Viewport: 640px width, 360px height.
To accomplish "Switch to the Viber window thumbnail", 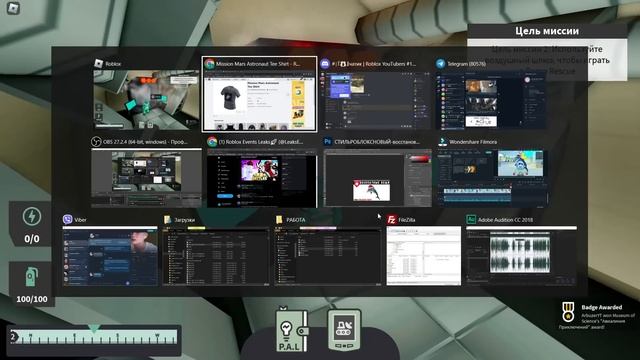I will pos(110,256).
